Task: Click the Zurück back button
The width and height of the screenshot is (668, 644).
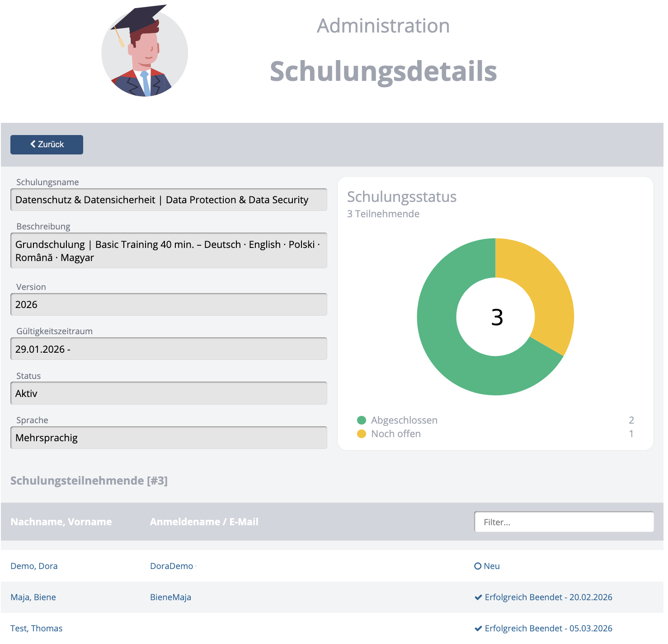Action: (x=47, y=145)
